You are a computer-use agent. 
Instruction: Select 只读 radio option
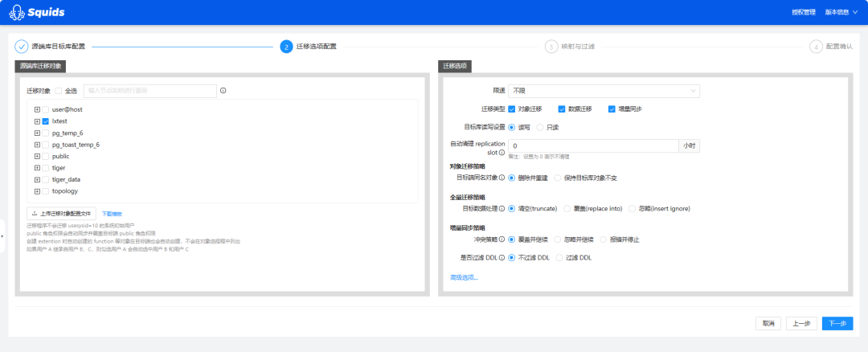(540, 127)
